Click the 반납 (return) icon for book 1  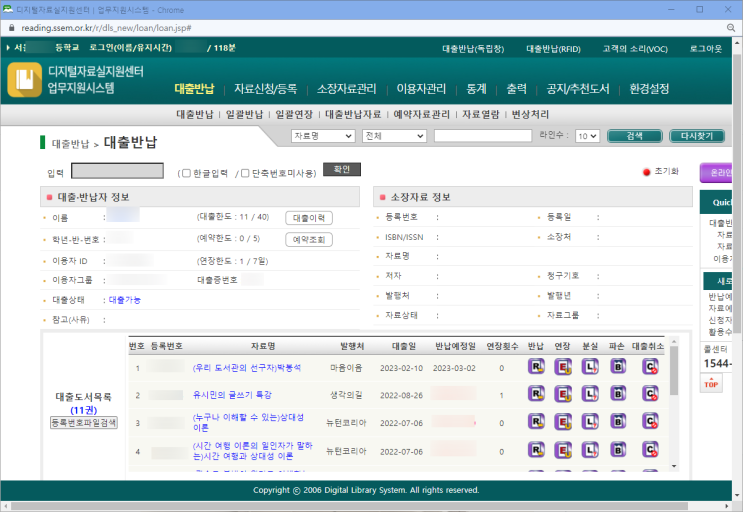click(535, 367)
